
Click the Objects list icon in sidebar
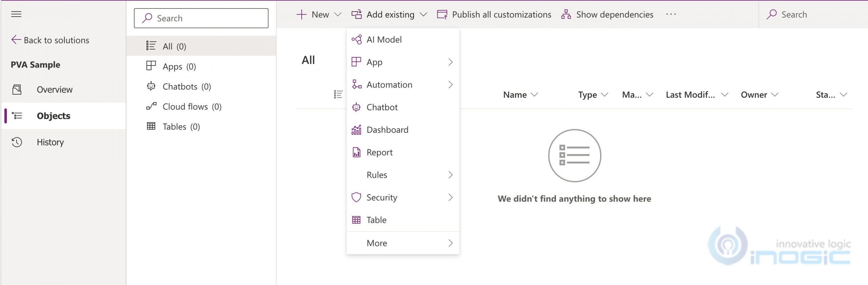click(x=17, y=116)
